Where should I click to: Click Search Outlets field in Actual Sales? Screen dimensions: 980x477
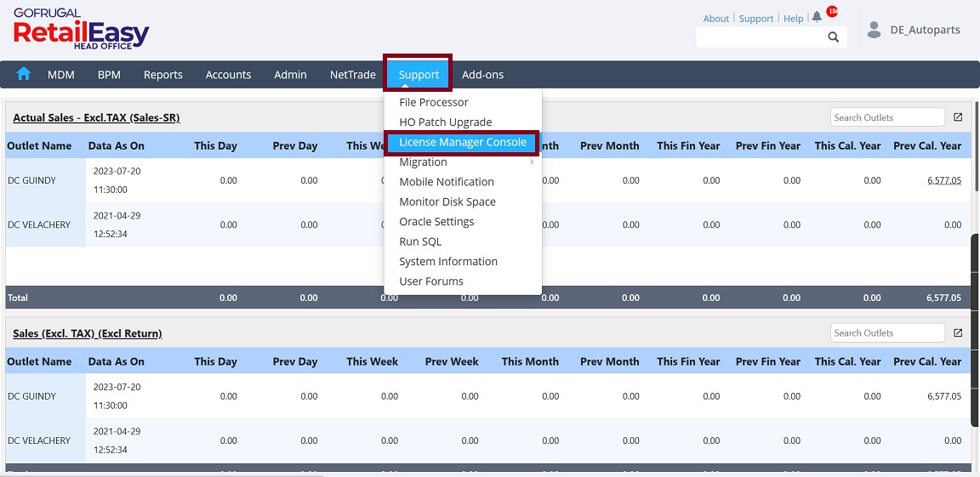[x=886, y=117]
